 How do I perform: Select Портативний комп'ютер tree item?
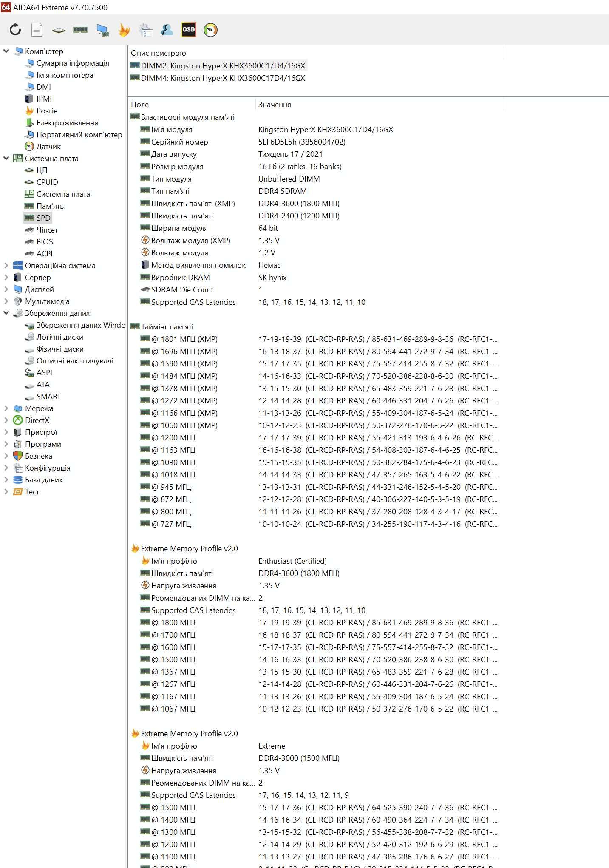tap(79, 134)
